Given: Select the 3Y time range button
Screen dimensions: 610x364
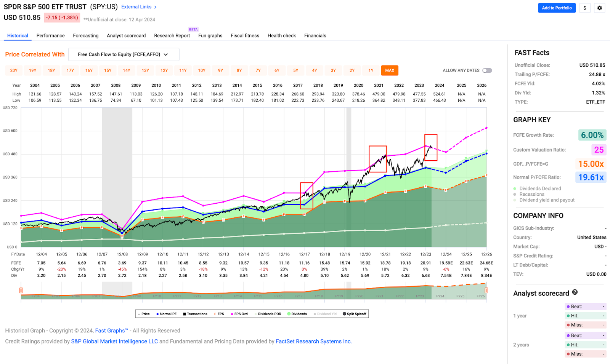Looking at the screenshot, I should (333, 70).
